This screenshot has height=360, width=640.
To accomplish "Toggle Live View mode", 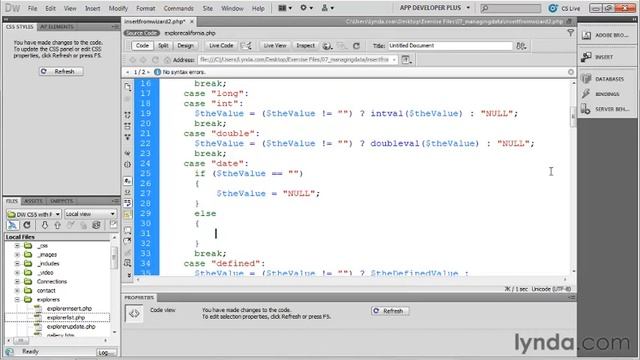I will pos(275,46).
